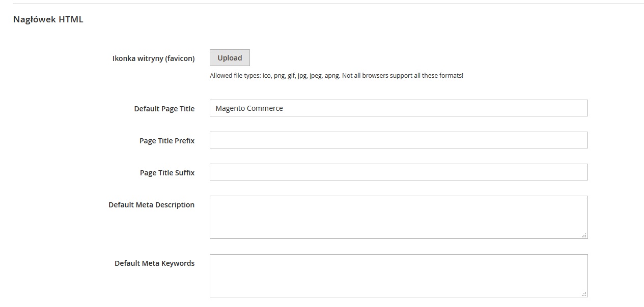Click the Ikonka witryny (favicon) label
Screen dimensions: 644x307
tap(153, 58)
